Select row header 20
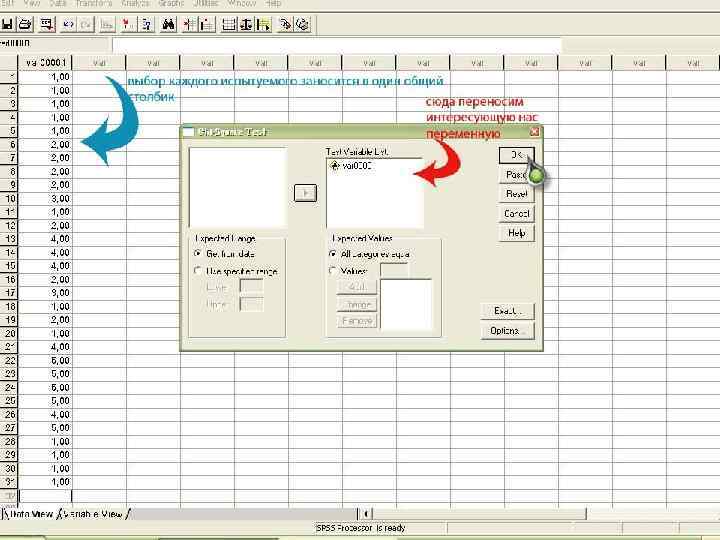This screenshot has width=720, height=540. pyautogui.click(x=9, y=333)
